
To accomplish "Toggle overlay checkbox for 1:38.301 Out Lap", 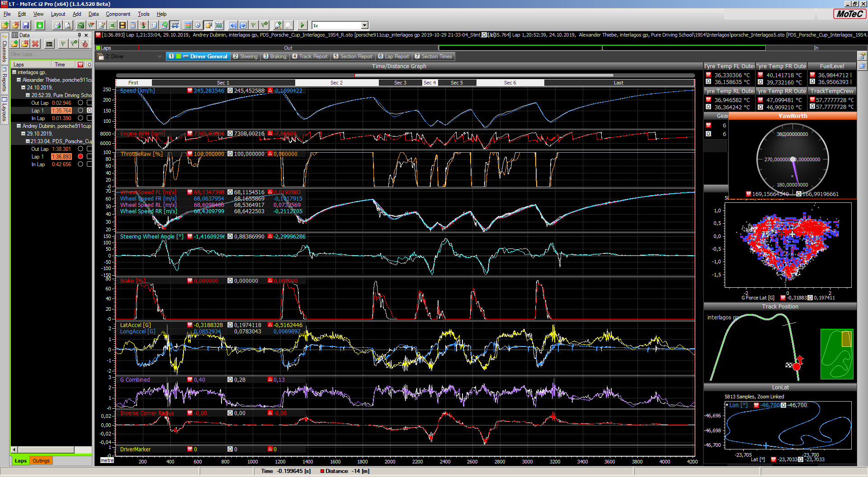I will 89,149.
